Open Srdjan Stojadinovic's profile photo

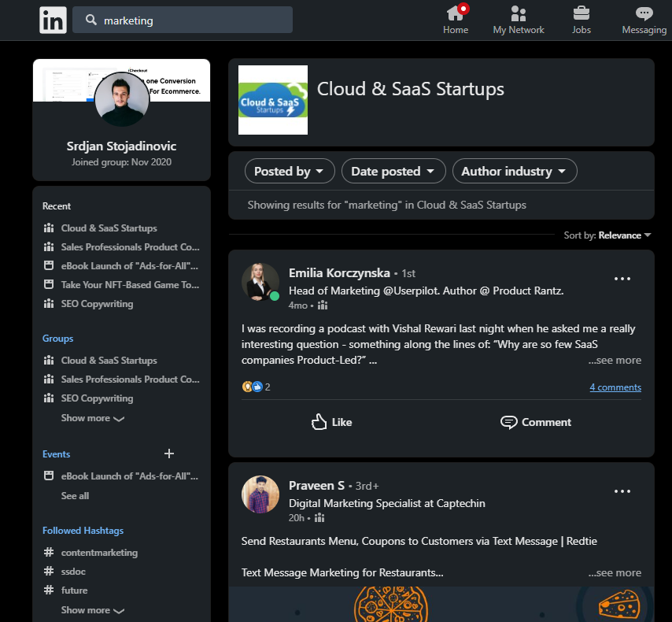pos(122,99)
